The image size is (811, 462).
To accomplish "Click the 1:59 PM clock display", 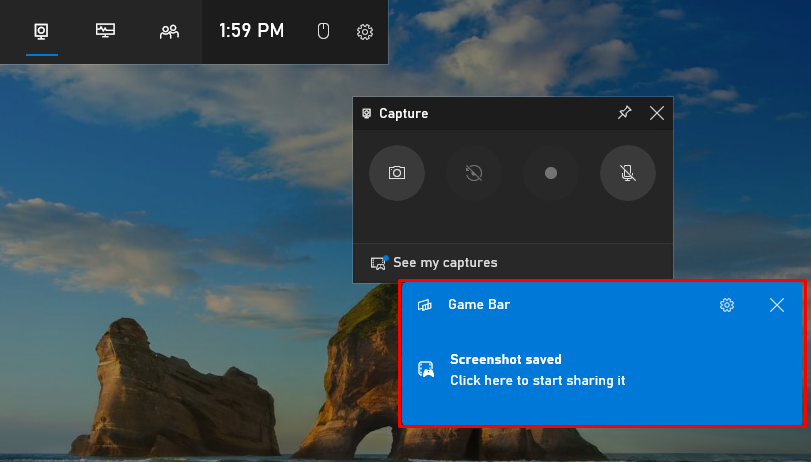I will pyautogui.click(x=251, y=31).
